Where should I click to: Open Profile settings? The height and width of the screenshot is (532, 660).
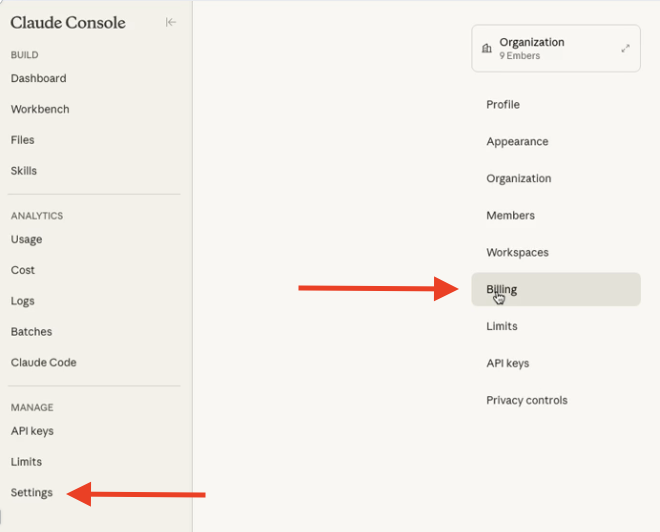503,105
